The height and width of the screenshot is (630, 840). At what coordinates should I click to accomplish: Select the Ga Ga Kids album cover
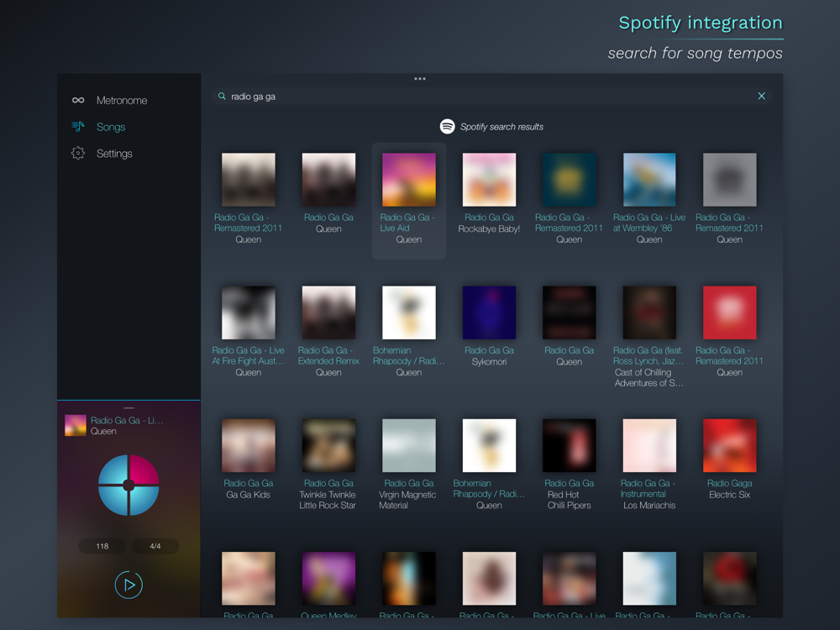(x=249, y=445)
